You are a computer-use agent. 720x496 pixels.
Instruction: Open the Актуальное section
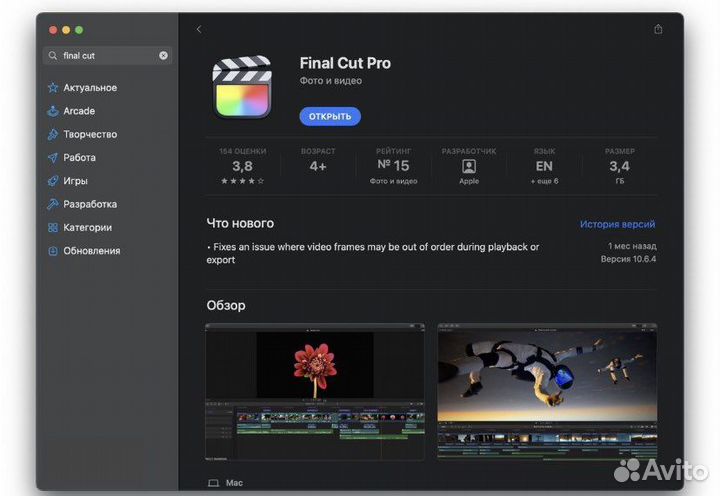click(x=89, y=88)
